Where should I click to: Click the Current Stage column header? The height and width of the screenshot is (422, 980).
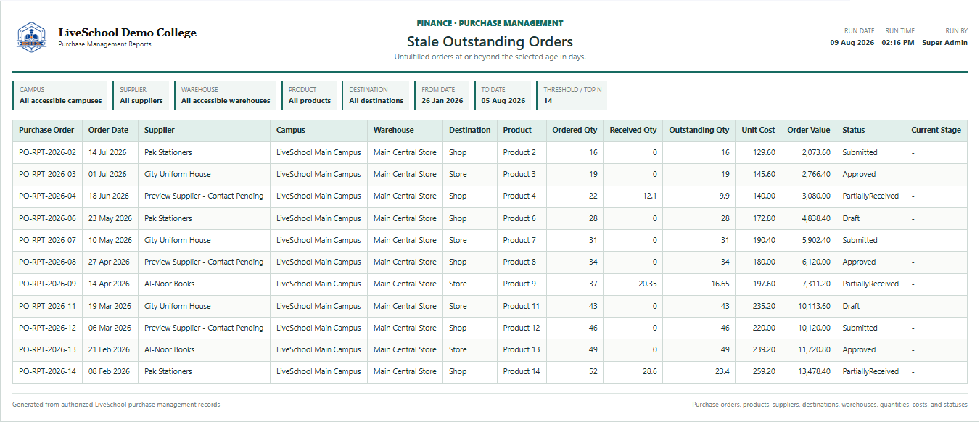pos(936,131)
